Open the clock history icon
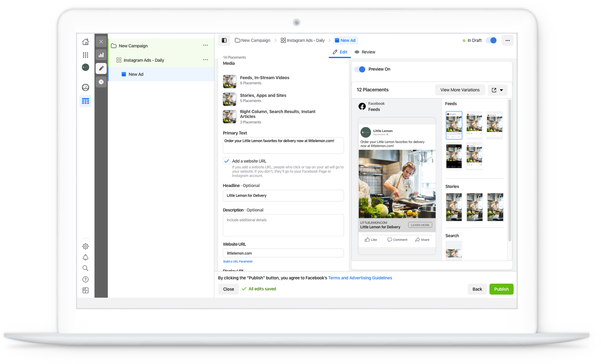The image size is (601, 364). click(x=101, y=82)
